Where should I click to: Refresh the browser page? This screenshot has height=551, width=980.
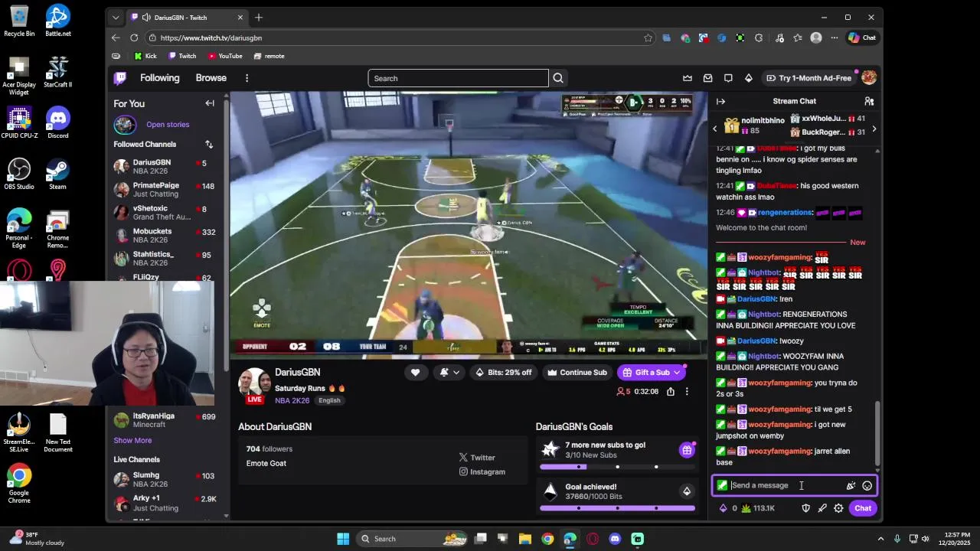[x=134, y=37]
